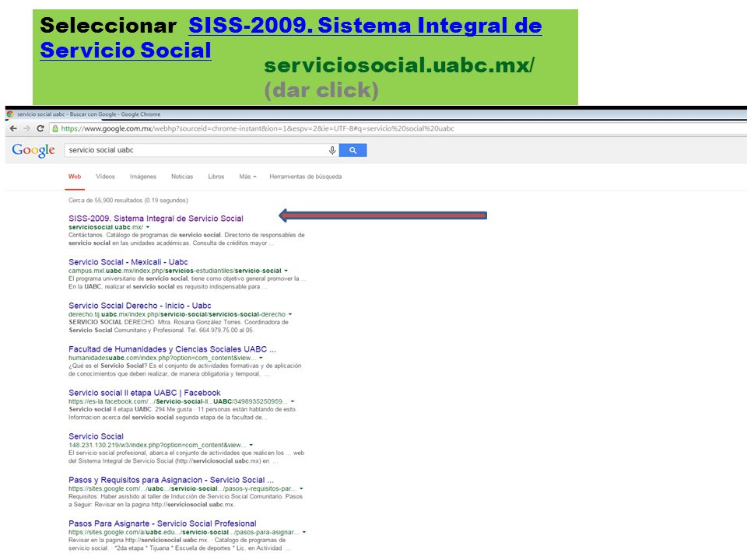
Task: Switch to the Imágenes tab
Action: coord(143,177)
